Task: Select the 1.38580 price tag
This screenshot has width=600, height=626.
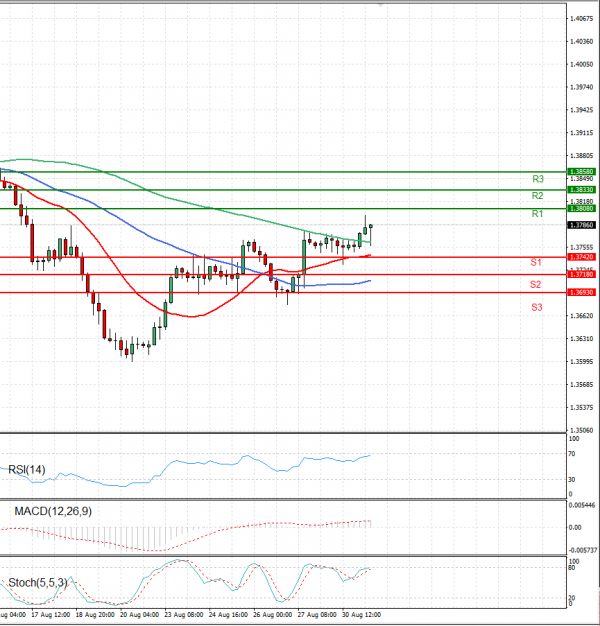Action: tap(582, 172)
